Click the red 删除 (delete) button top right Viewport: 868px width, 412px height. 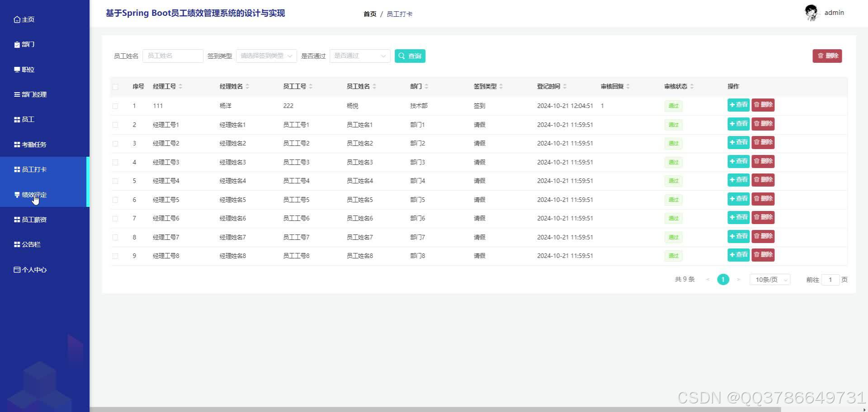coord(827,56)
